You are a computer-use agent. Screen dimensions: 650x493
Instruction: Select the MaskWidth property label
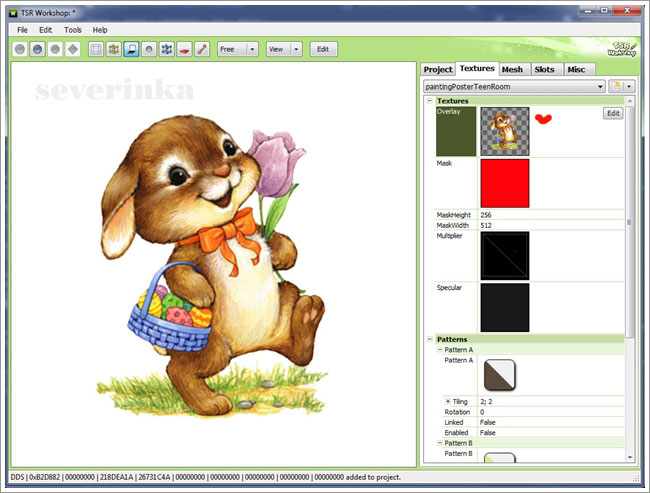(452, 225)
